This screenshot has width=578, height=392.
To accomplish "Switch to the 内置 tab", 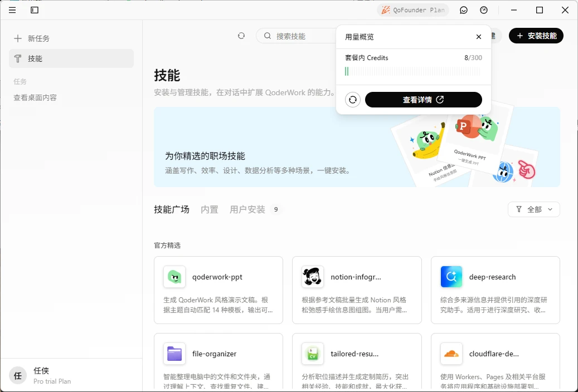I will [210, 209].
